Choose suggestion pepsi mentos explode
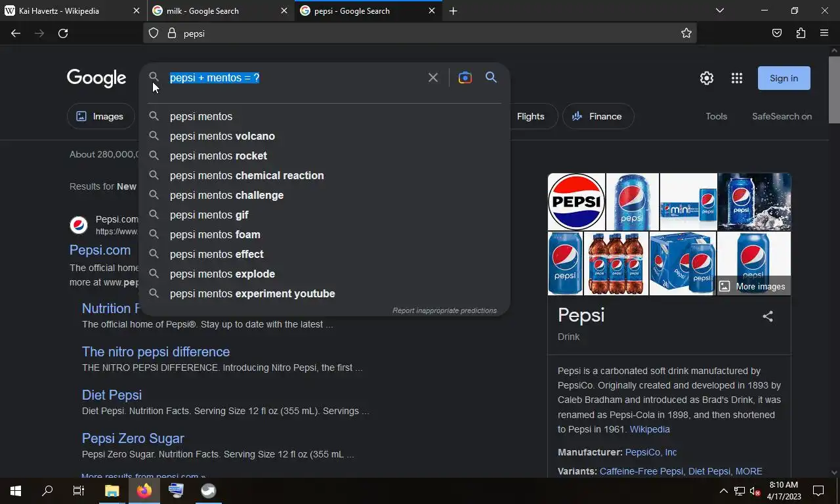Screen dimensions: 840x504 pyautogui.click(x=325, y=274)
